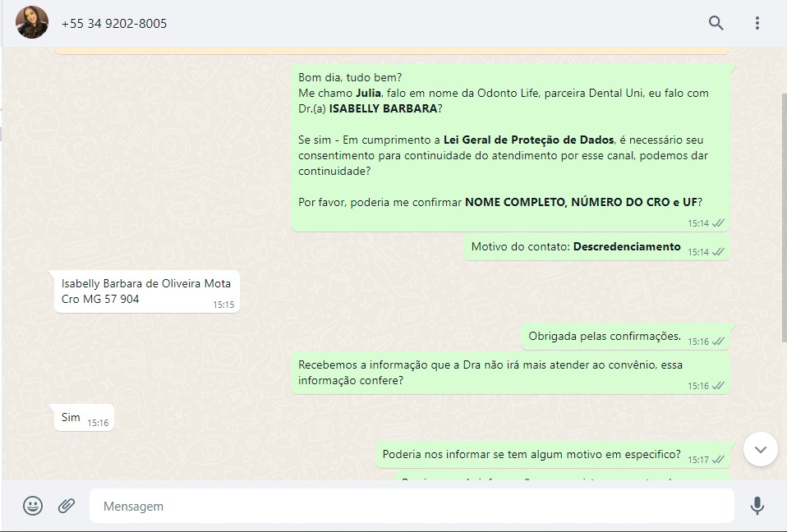Open the three-dot chat menu
The width and height of the screenshot is (787, 532).
click(x=757, y=23)
